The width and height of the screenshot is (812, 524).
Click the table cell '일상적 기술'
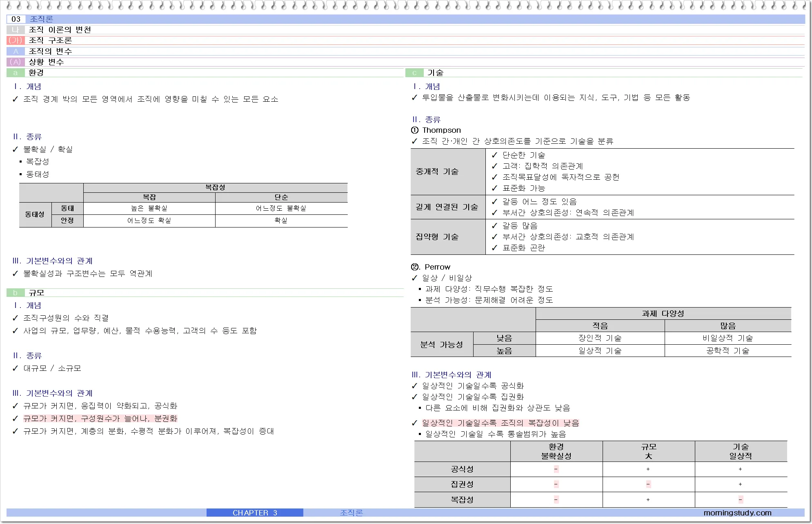[600, 351]
